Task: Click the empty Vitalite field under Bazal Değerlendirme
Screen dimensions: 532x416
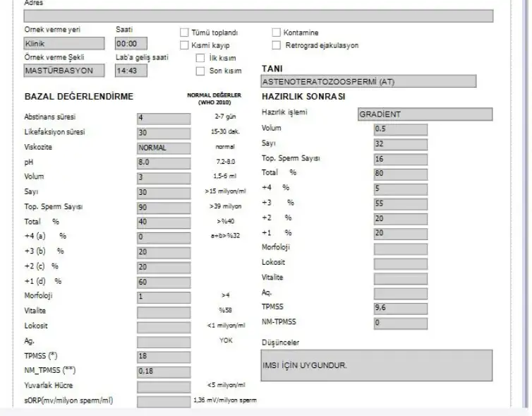Action: [164, 311]
